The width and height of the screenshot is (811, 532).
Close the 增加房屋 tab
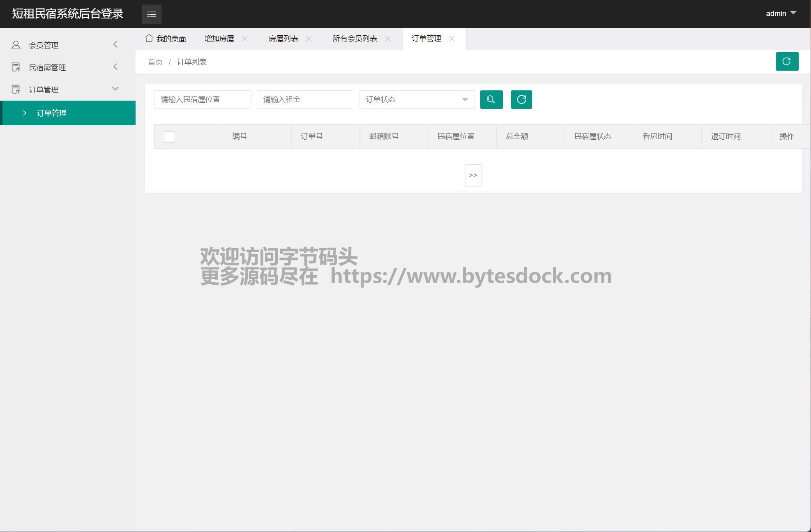click(244, 39)
